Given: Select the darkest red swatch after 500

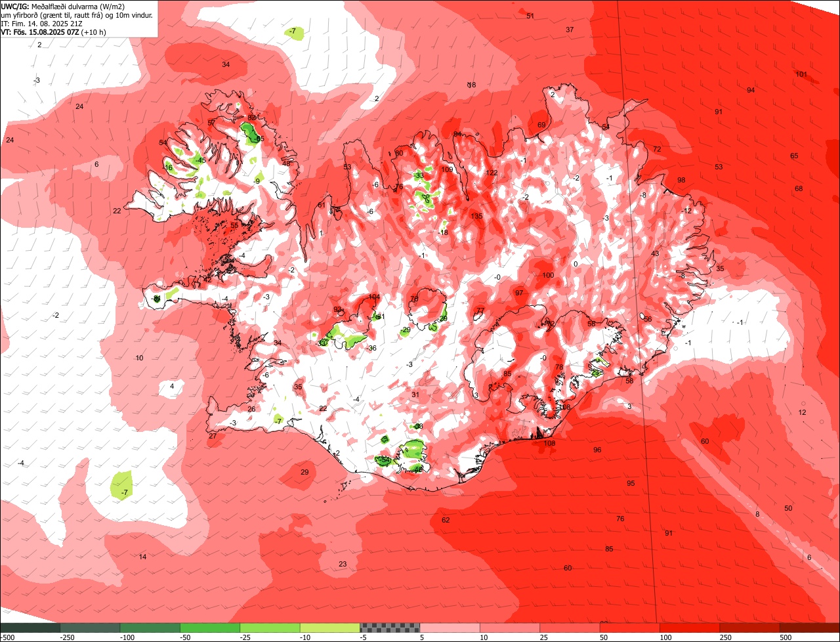Looking at the screenshot, I should click(810, 628).
